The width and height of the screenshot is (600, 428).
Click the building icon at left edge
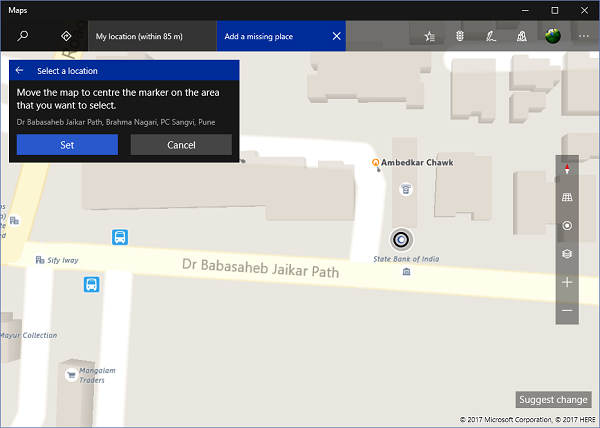point(14,221)
